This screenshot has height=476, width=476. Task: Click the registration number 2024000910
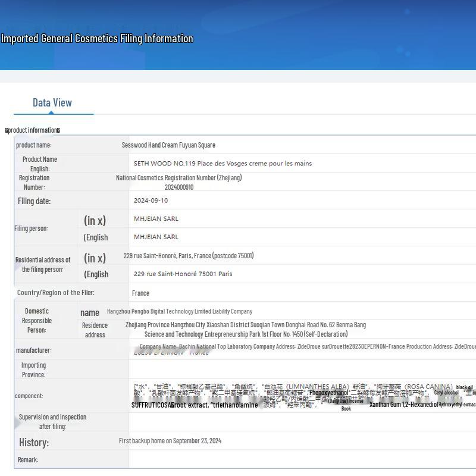coord(178,187)
